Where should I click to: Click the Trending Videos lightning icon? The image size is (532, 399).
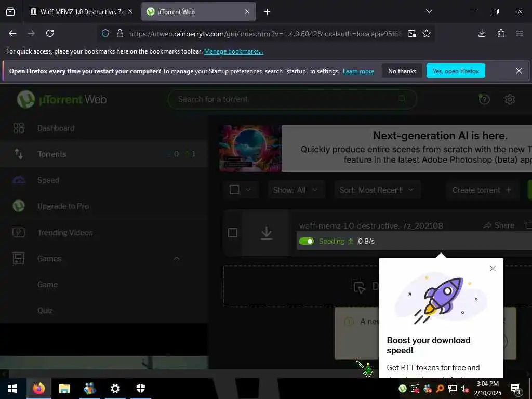(19, 232)
